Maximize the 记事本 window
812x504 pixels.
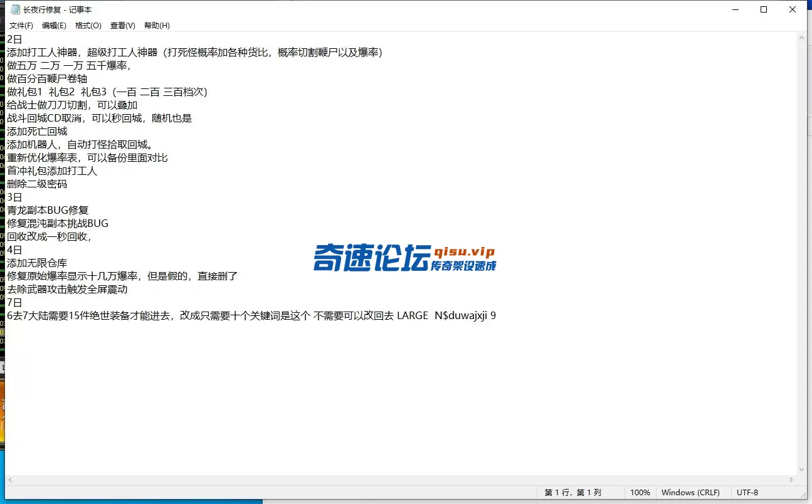coord(764,9)
